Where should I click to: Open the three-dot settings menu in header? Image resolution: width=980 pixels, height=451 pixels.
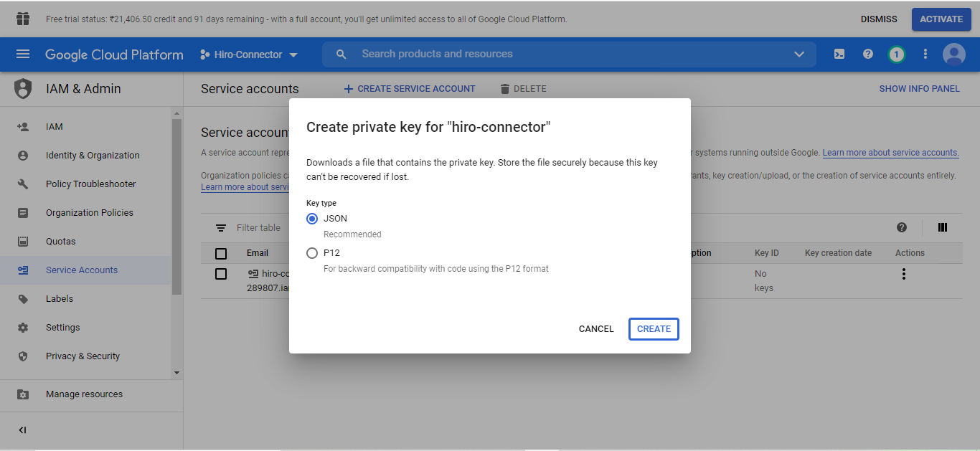tap(925, 54)
